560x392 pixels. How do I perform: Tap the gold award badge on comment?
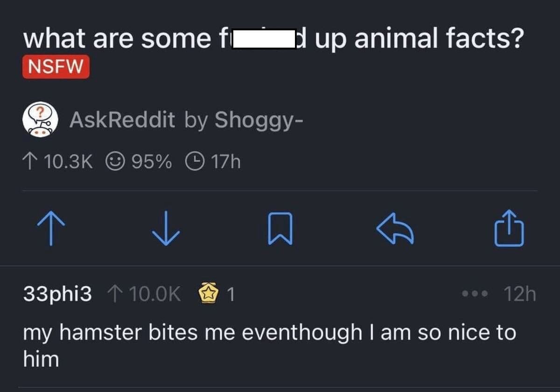pos(209,294)
